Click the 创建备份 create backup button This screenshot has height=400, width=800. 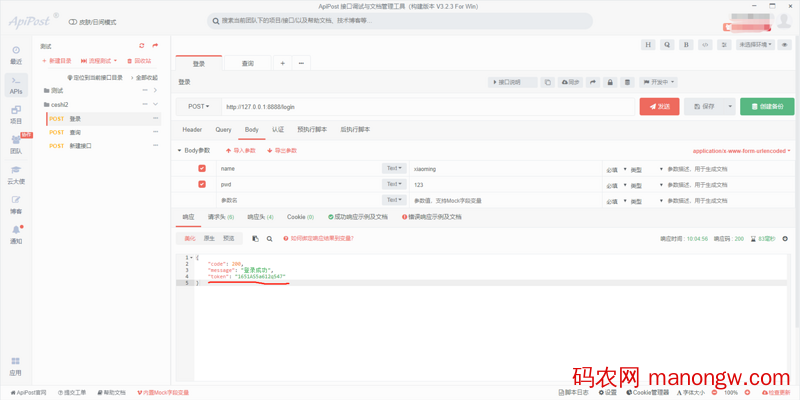(767, 107)
